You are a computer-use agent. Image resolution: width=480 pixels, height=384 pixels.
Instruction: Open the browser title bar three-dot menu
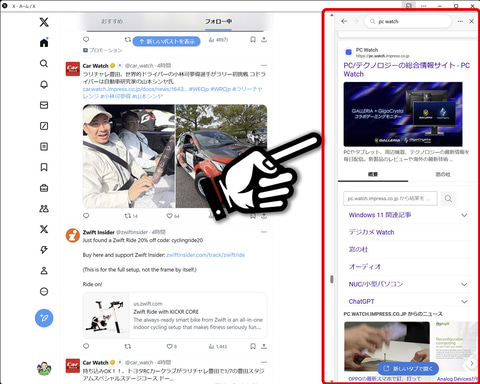tap(424, 6)
